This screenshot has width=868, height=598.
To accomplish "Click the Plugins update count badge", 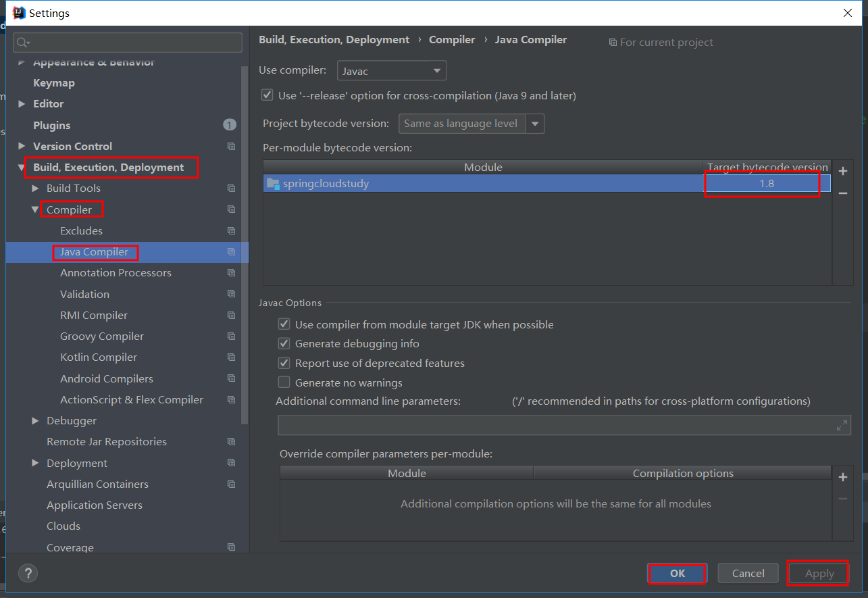I will pos(230,125).
